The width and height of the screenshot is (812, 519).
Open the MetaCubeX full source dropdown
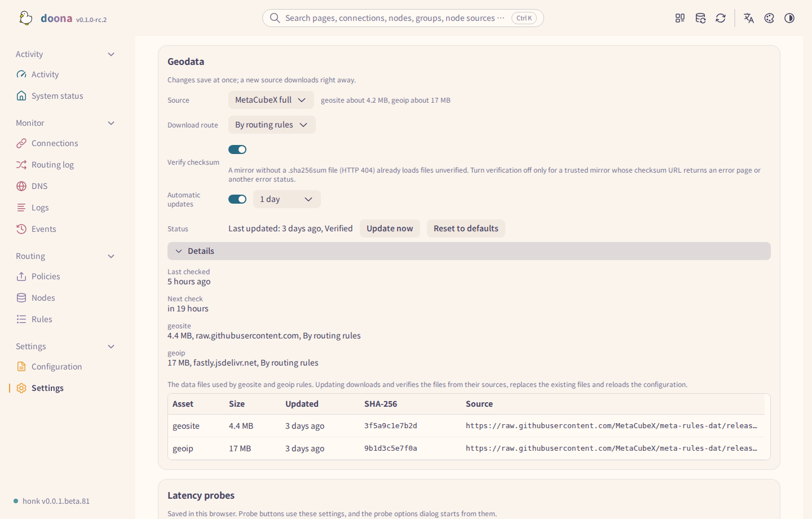click(x=271, y=100)
